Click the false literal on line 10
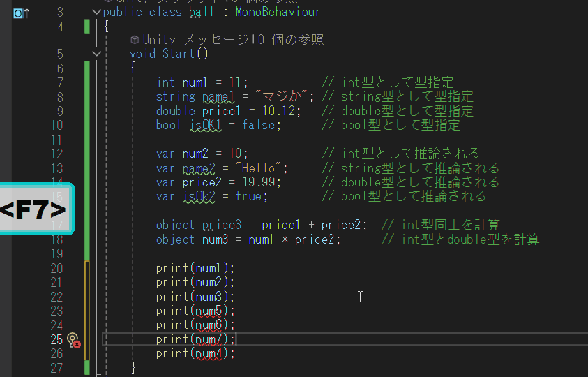 (x=258, y=125)
